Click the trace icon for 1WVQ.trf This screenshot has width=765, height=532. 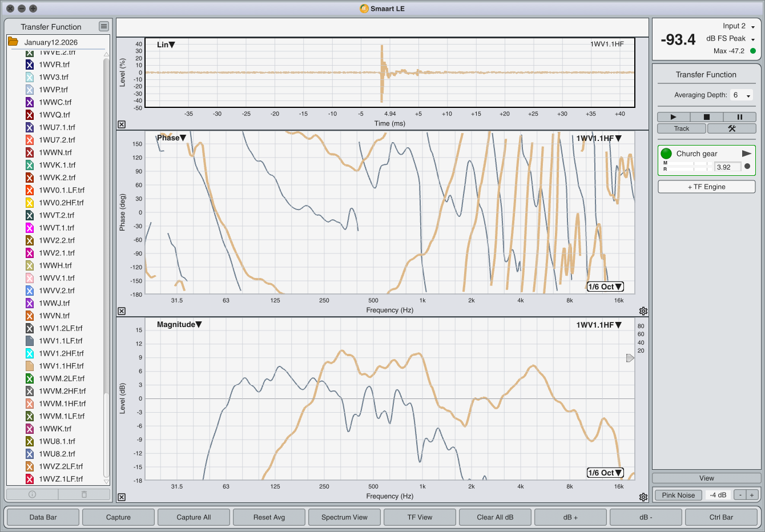30,115
